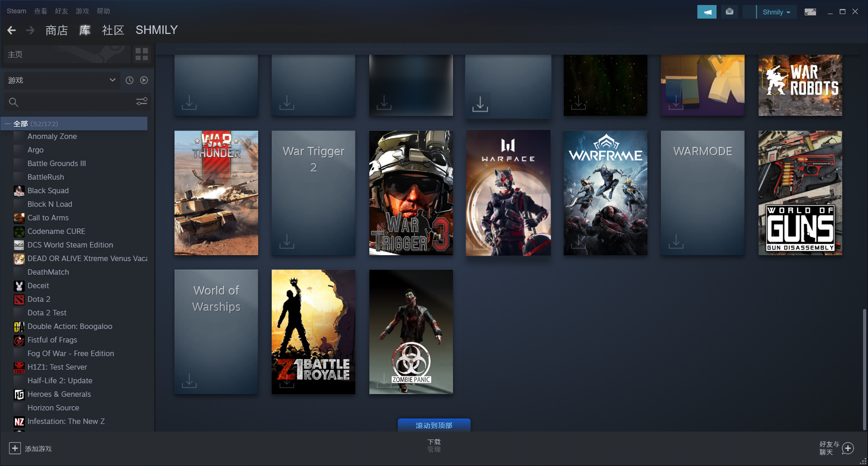Go forward with the right arrow
The height and width of the screenshot is (466, 868).
click(30, 30)
